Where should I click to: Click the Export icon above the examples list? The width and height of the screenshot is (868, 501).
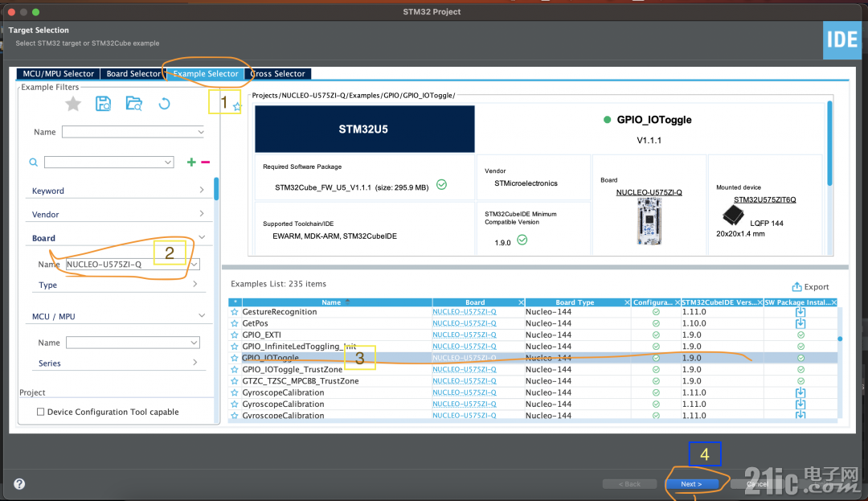(796, 287)
